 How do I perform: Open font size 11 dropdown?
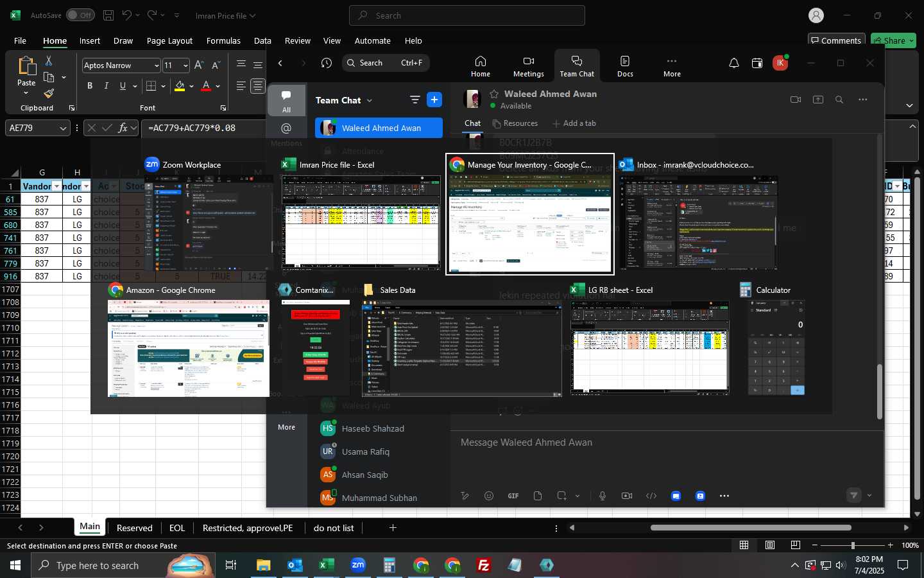[x=185, y=66]
